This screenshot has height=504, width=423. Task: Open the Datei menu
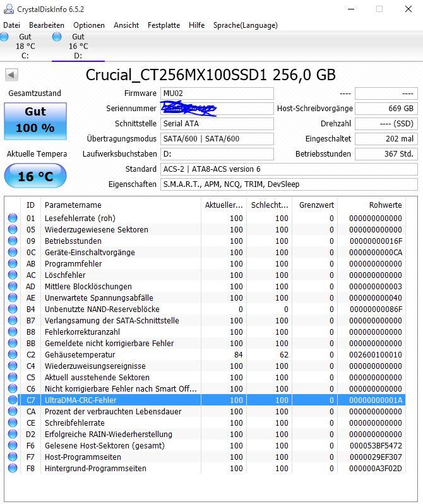pyautogui.click(x=11, y=25)
